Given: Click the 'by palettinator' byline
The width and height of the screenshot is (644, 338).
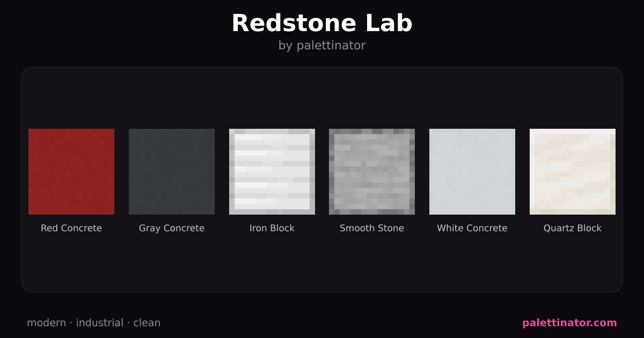Looking at the screenshot, I should coord(322,46).
